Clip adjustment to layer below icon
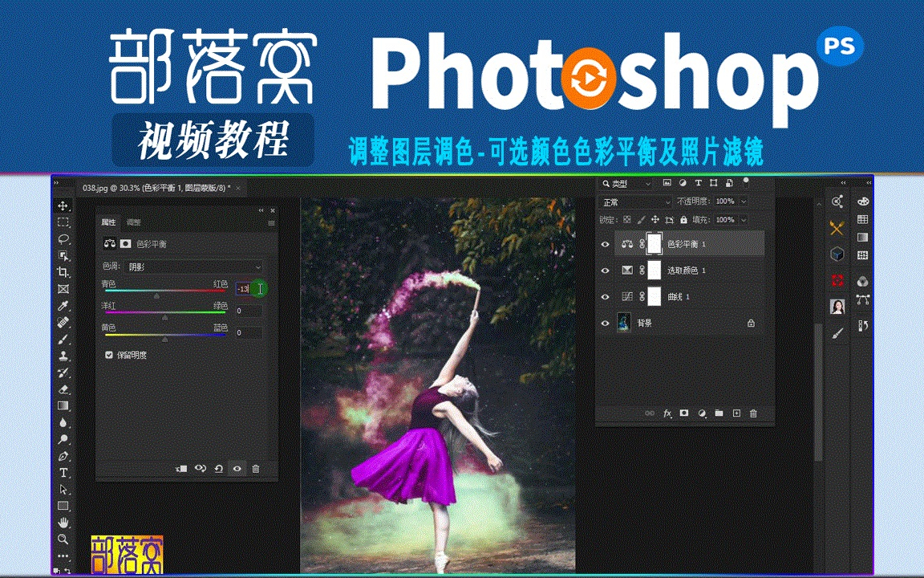 point(181,469)
